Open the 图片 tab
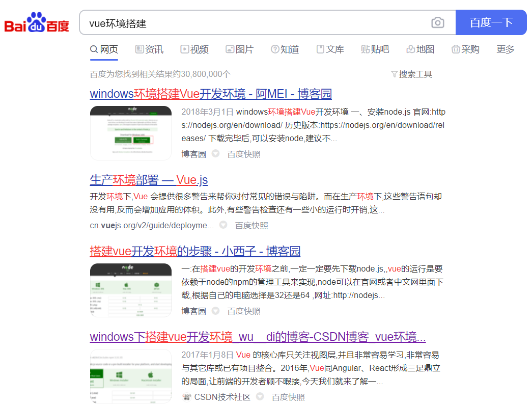The width and height of the screenshot is (532, 405). 240,49
